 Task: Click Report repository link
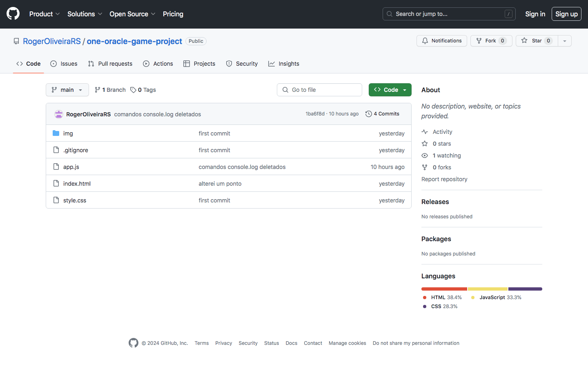point(444,179)
